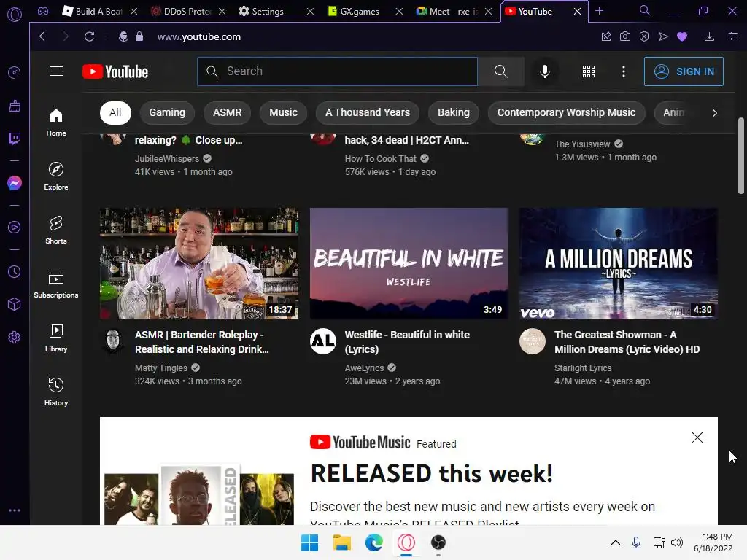The image size is (747, 560).
Task: Open history clock in Opera sidebar
Action: pos(15,272)
